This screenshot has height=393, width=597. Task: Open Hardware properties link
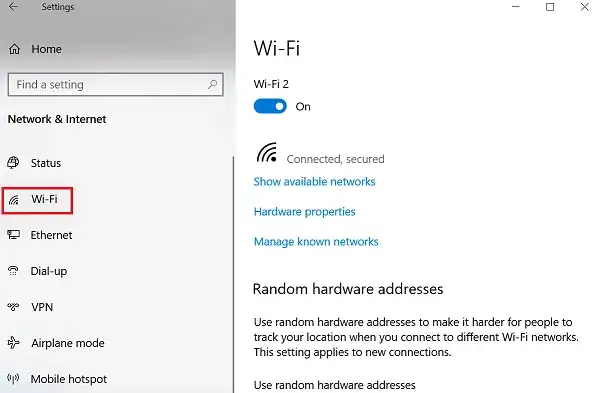click(x=305, y=212)
